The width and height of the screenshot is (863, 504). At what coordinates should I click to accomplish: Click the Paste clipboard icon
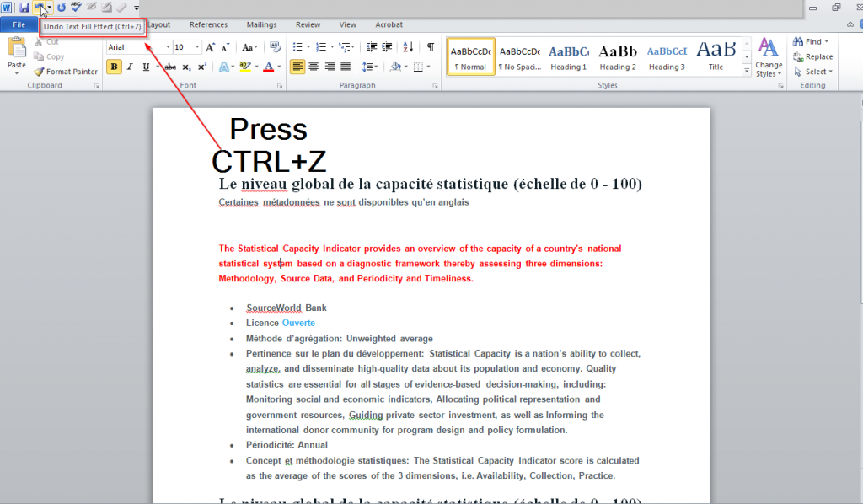[17, 48]
